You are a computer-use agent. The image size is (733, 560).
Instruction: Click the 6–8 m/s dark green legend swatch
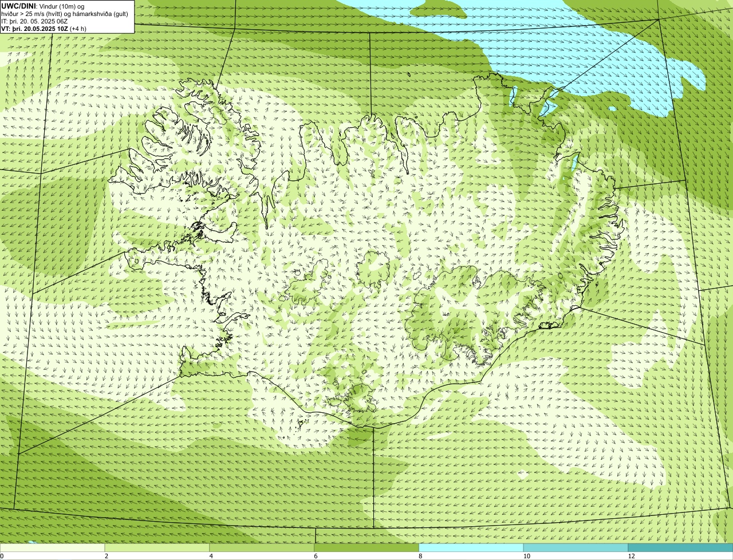[x=367, y=548]
